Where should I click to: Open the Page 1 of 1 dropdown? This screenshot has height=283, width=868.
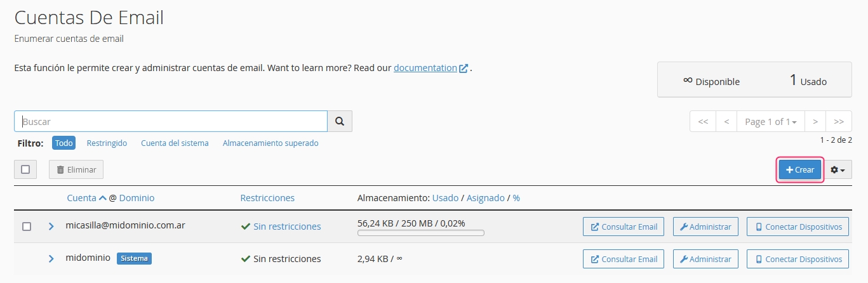pyautogui.click(x=770, y=122)
